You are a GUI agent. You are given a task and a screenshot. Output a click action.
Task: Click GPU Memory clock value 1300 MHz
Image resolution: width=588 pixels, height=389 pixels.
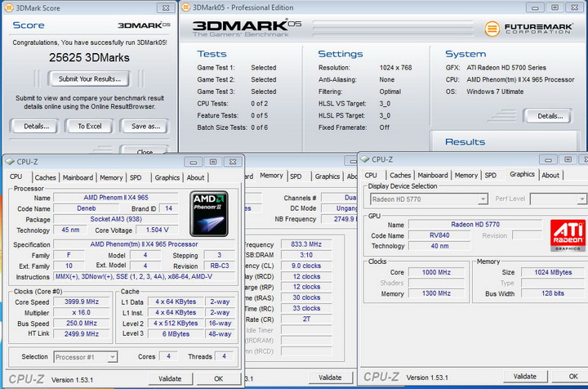click(436, 293)
